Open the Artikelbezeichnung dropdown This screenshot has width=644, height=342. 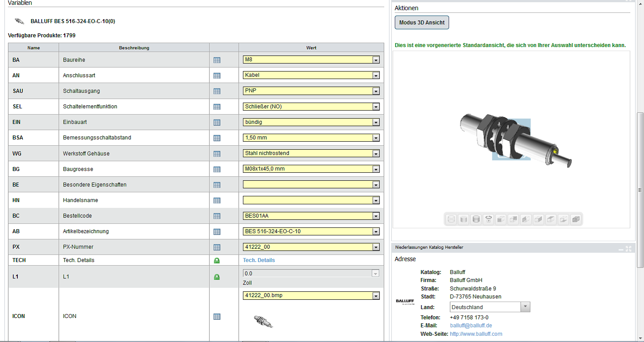pos(311,231)
